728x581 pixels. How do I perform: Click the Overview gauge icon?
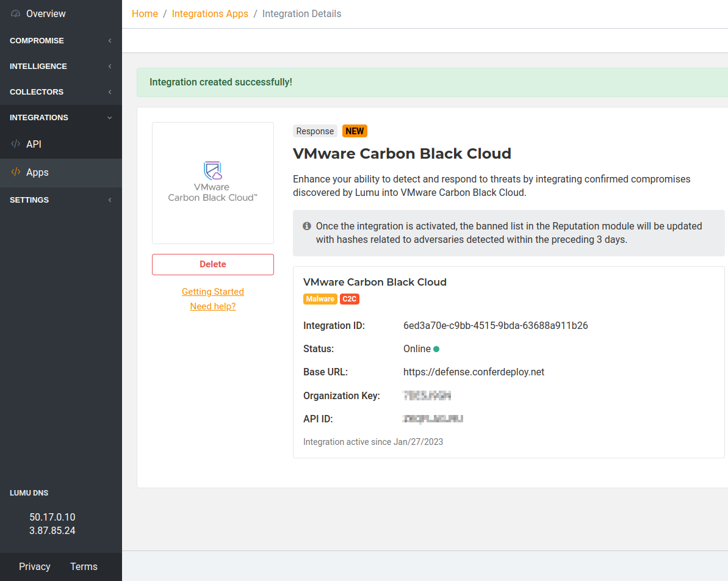[x=16, y=13]
